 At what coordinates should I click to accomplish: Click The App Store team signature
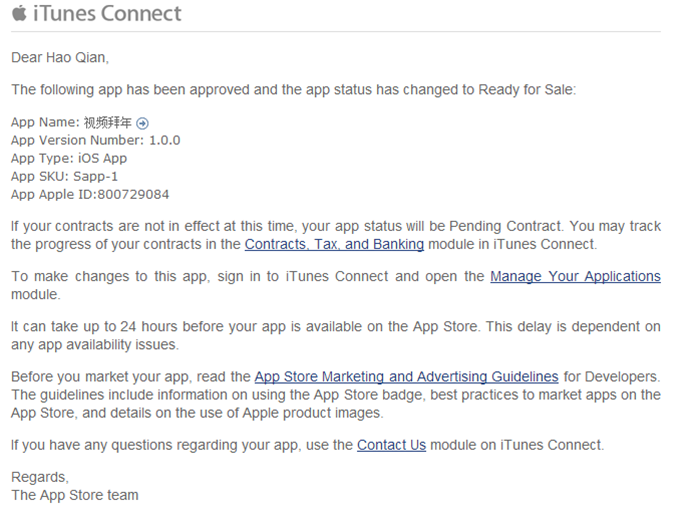(75, 495)
